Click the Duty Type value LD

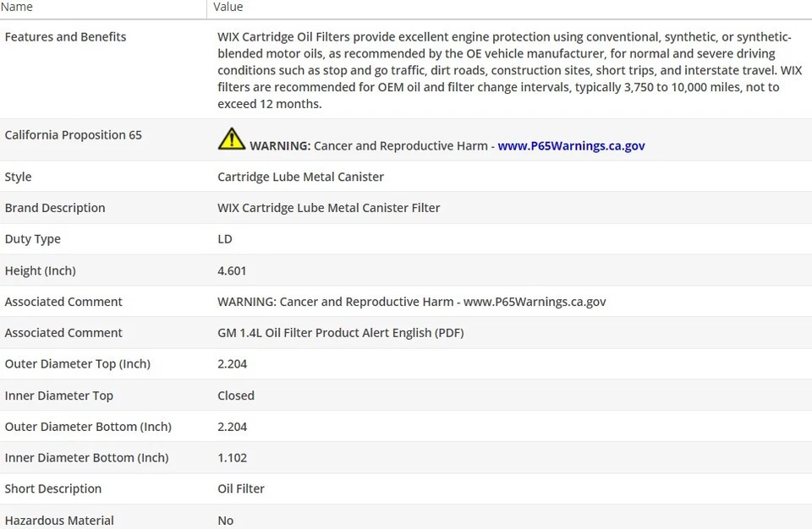pyautogui.click(x=225, y=239)
